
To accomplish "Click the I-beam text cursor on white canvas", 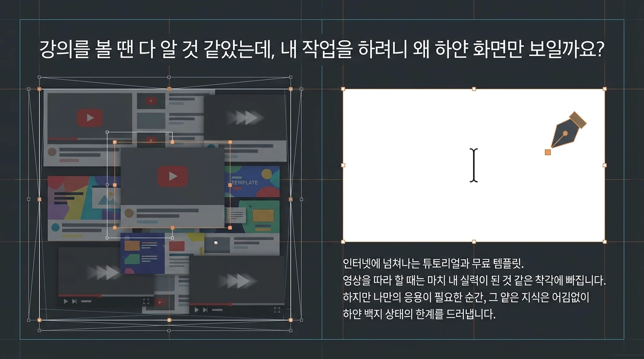I will [474, 165].
